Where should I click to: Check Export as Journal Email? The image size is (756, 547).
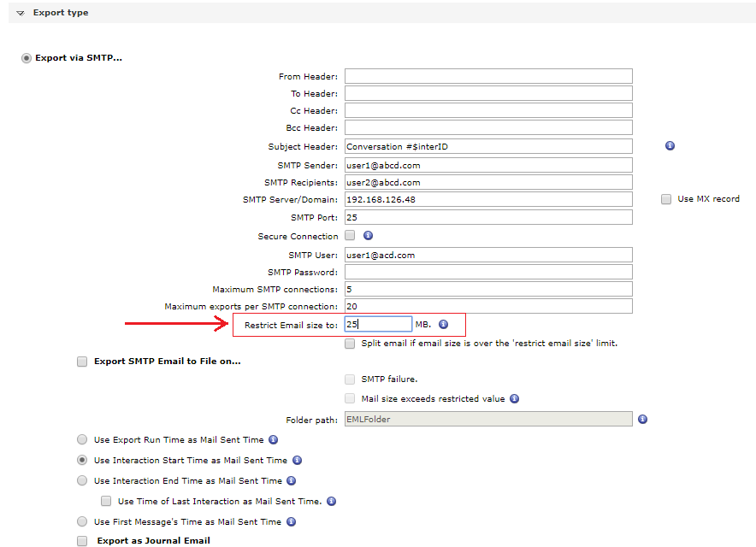[82, 540]
